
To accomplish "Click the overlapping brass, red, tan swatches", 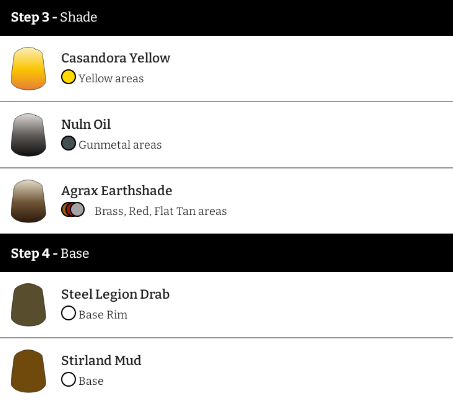I will (73, 210).
